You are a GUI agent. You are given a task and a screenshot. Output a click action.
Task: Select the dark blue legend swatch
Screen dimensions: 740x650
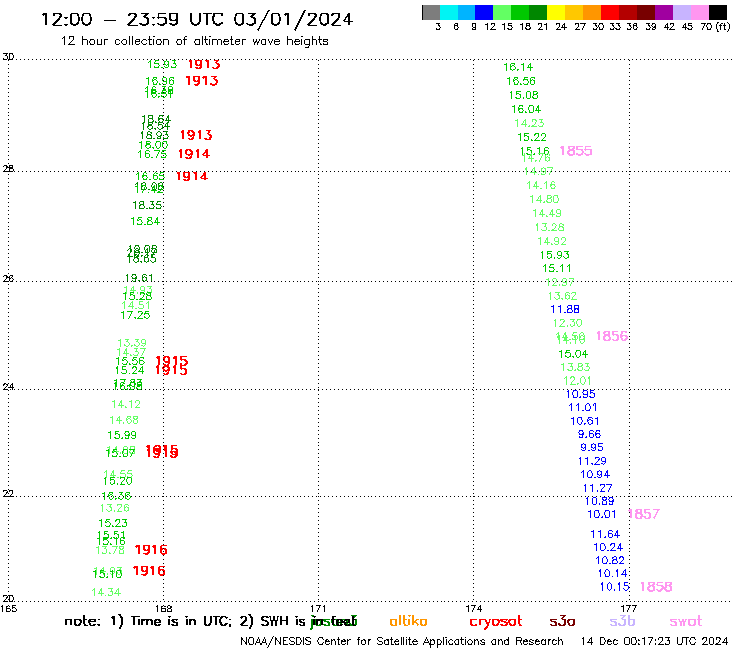[484, 12]
